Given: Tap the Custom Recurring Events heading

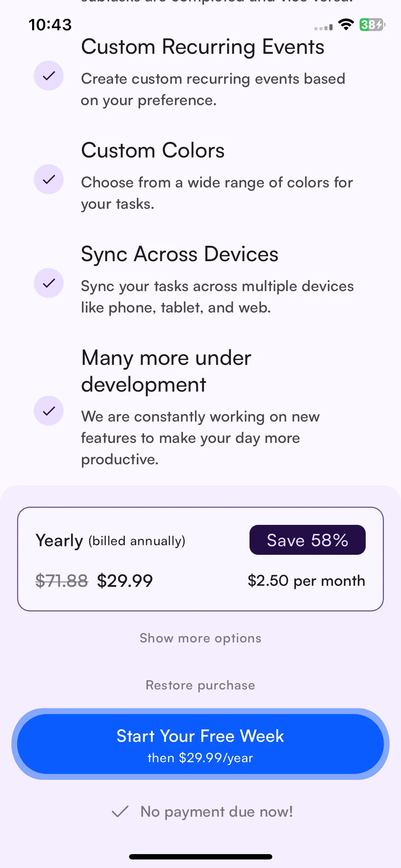Looking at the screenshot, I should coord(203,47).
